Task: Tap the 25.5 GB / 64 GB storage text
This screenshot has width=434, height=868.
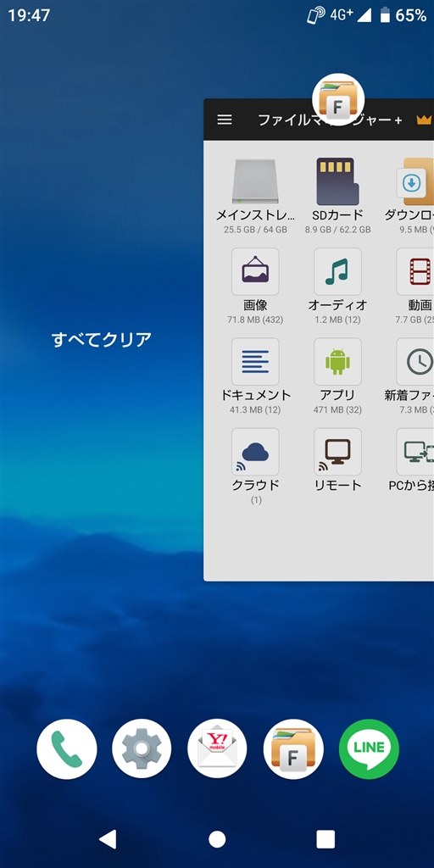Action: click(255, 230)
